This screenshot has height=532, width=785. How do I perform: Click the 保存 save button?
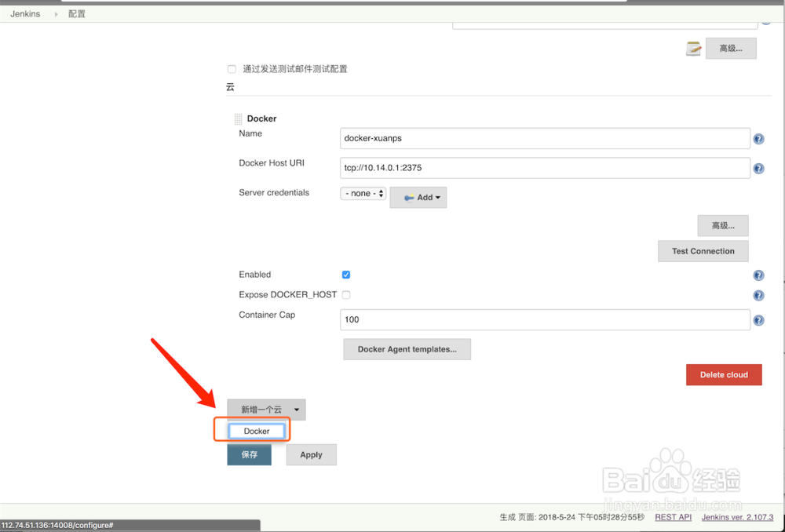pyautogui.click(x=250, y=455)
